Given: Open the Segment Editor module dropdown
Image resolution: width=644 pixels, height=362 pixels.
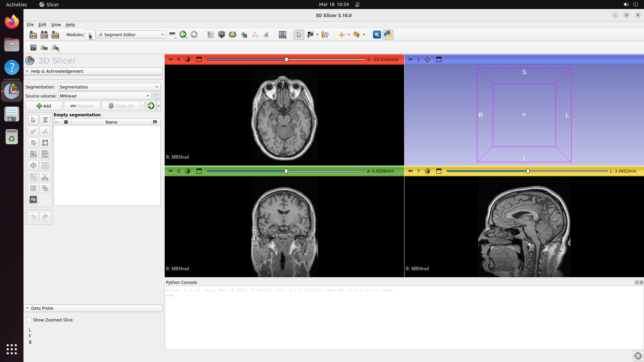Looking at the screenshot, I should (x=131, y=35).
